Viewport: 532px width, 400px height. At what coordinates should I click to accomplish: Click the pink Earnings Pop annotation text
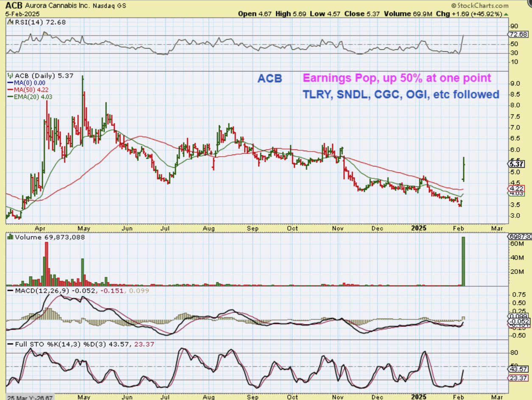(x=396, y=78)
